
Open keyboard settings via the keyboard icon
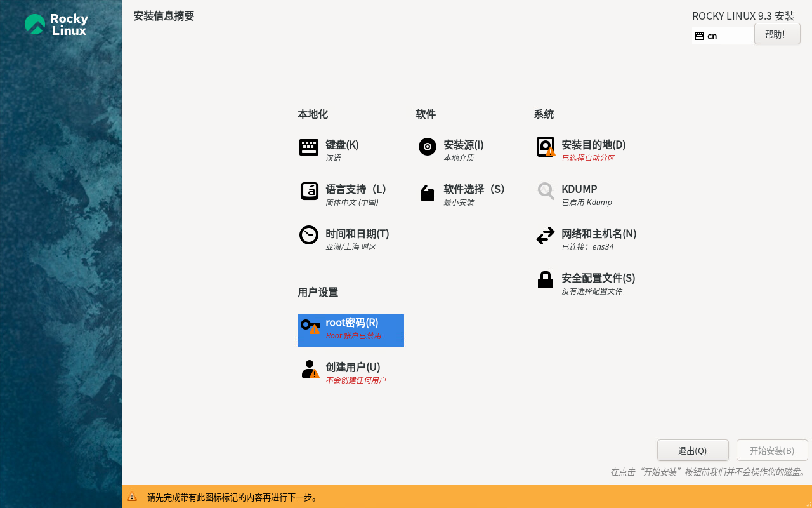pyautogui.click(x=309, y=147)
